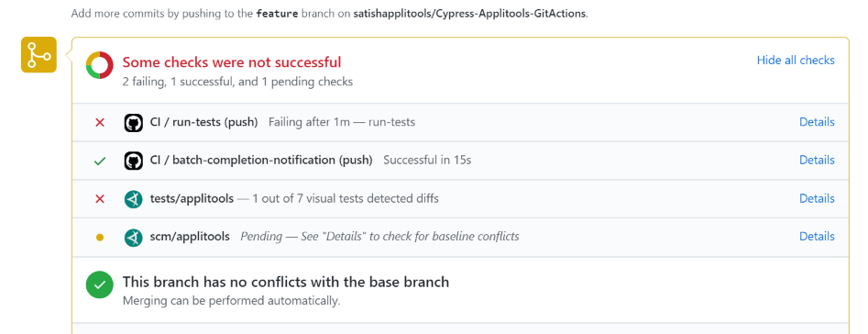Click the checks status donut icon
Viewport: 868px width, 334px height.
(100, 65)
